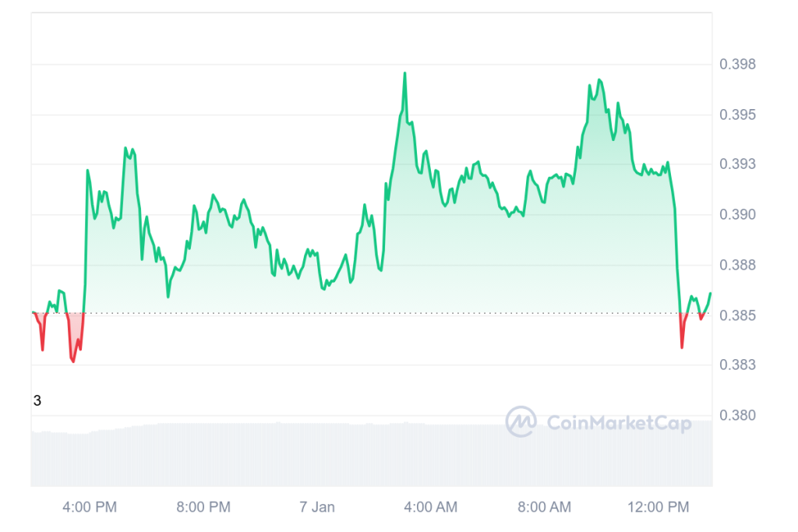
Task: Click the 12:00 PM time label
Action: [x=658, y=507]
